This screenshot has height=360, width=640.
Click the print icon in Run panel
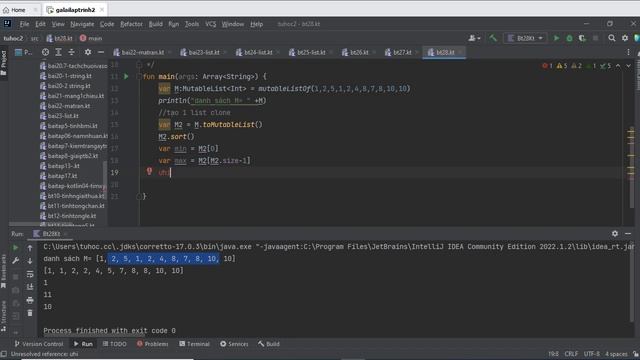pos(30,300)
